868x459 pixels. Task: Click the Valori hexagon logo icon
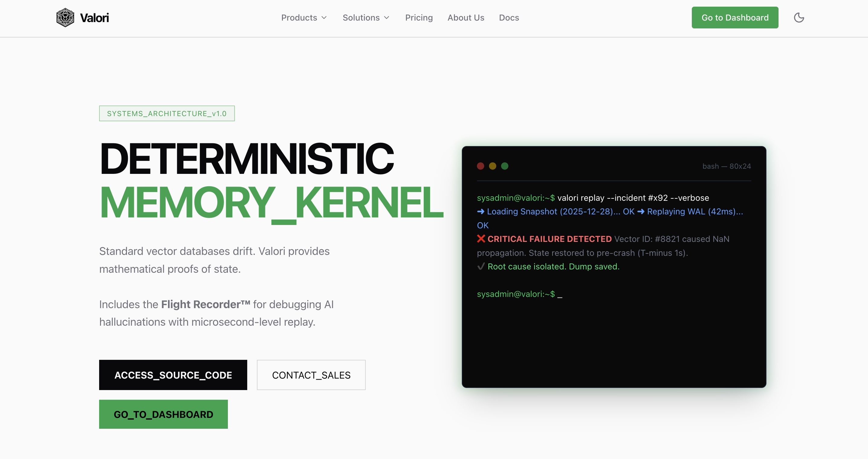pos(65,18)
